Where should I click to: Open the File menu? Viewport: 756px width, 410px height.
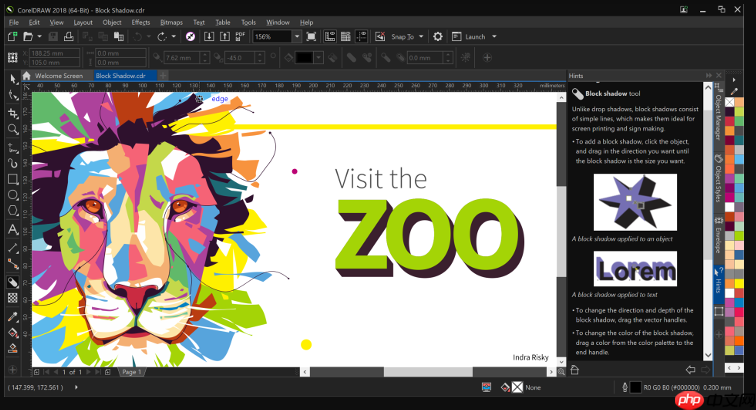coord(14,22)
